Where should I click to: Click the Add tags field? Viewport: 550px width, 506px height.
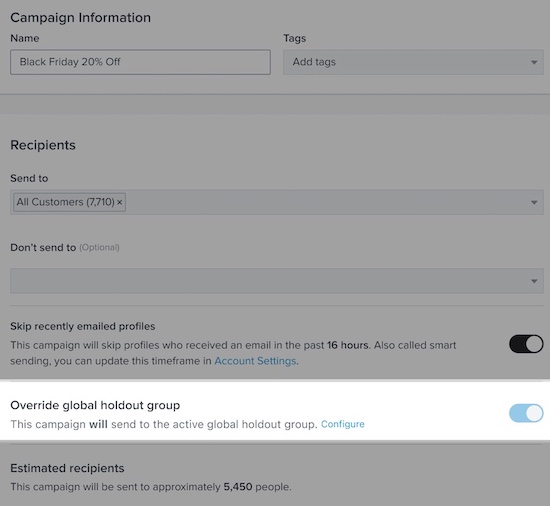(x=413, y=62)
